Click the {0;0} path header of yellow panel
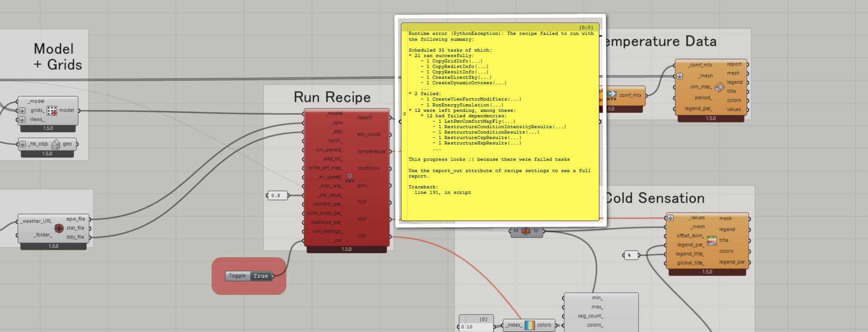 click(586, 28)
